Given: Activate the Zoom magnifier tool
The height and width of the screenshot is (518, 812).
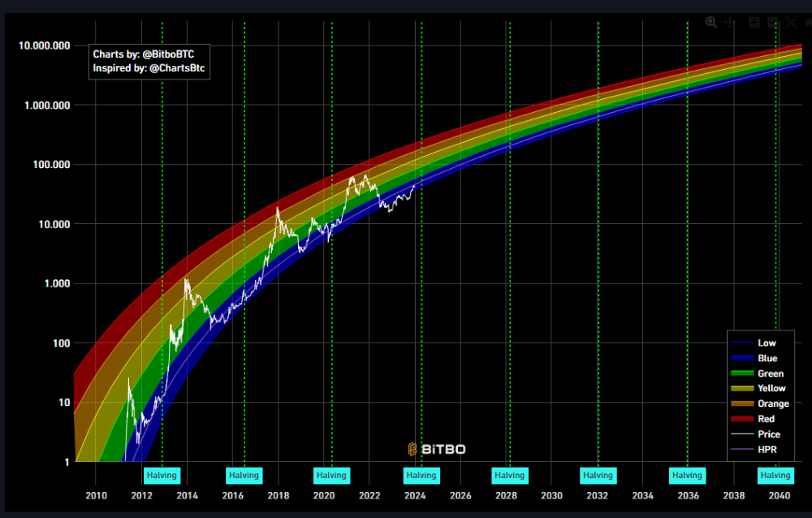Looking at the screenshot, I should pos(711,23).
